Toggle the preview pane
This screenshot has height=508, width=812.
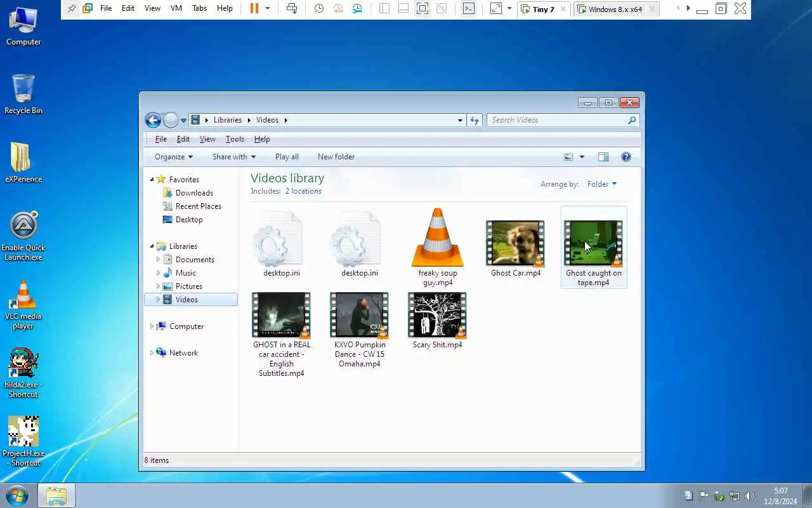pyautogui.click(x=603, y=157)
